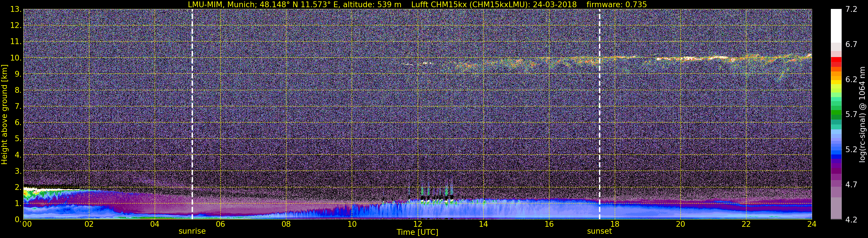Image resolution: width=868 pixels, height=238 pixels.
Task: Click the '02' time tick label
Action: click(89, 224)
